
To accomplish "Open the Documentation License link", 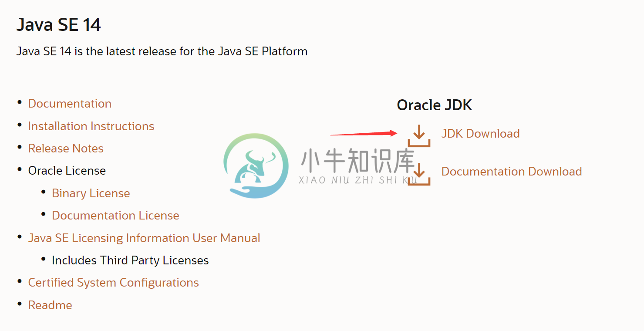I will tap(115, 216).
